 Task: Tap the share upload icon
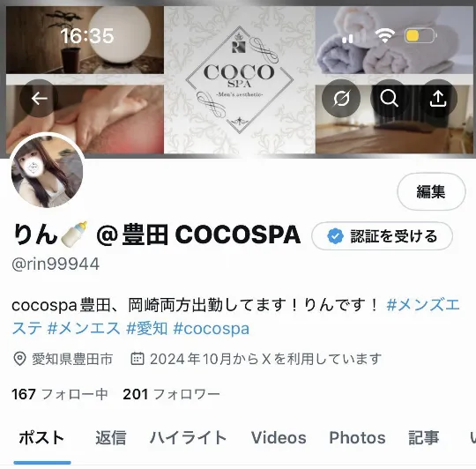438,99
